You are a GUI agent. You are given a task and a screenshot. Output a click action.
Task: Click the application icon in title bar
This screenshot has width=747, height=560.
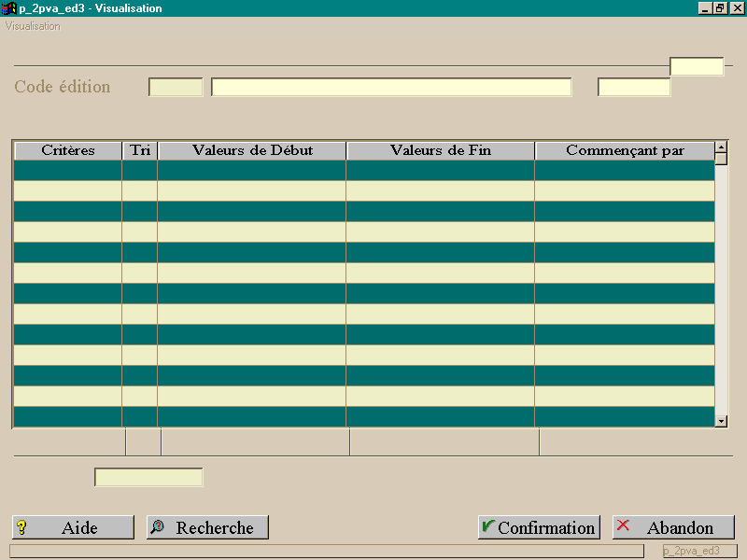pos(9,8)
